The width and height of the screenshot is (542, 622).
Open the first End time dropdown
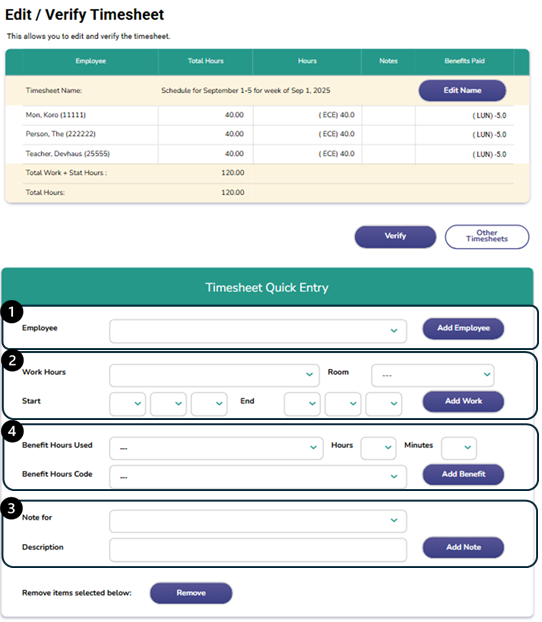click(302, 404)
